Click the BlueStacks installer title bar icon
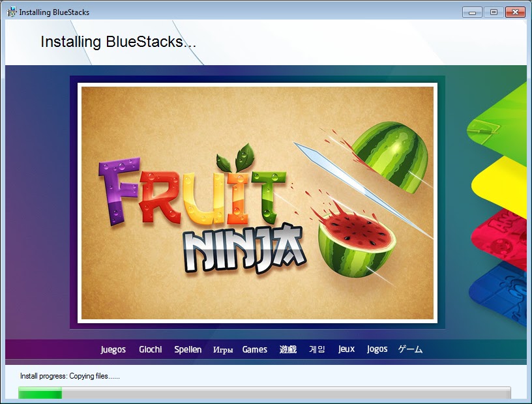 tap(12, 12)
